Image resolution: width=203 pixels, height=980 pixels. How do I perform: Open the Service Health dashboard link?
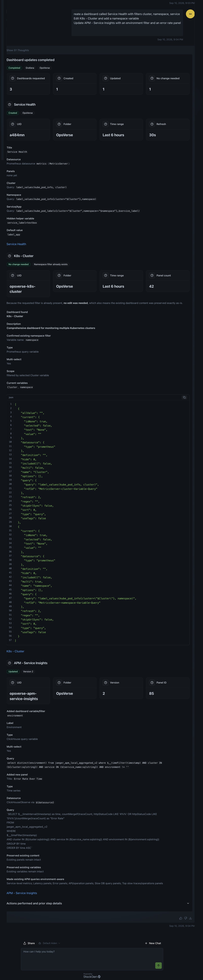click(x=16, y=244)
